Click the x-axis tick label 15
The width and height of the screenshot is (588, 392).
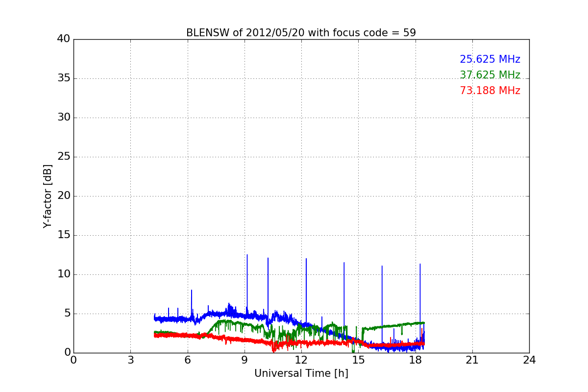pyautogui.click(x=358, y=360)
